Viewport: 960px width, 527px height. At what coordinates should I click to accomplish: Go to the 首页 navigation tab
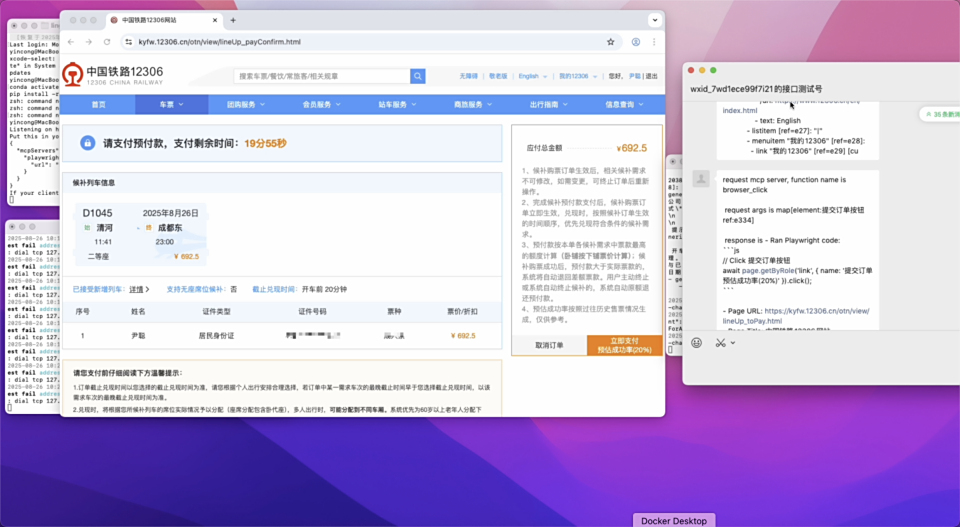(99, 105)
